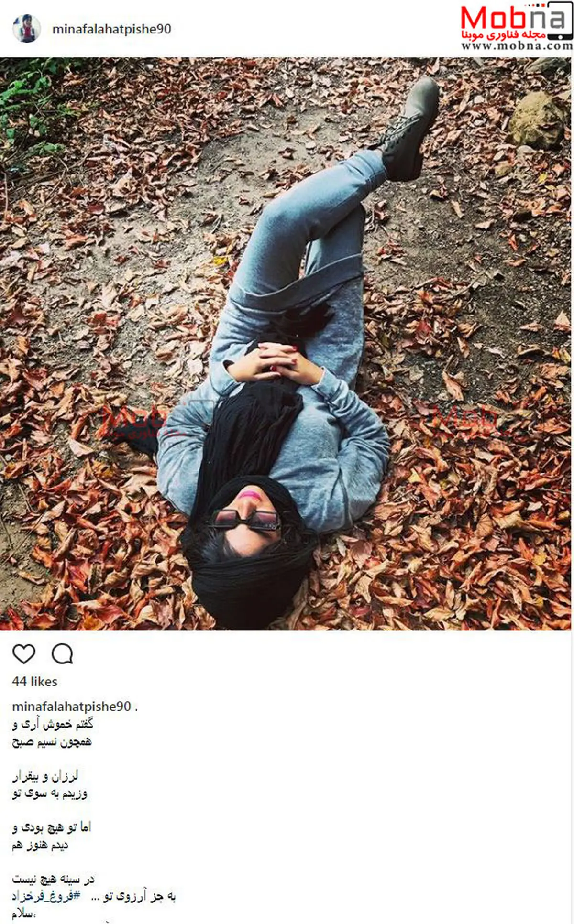Open the profile avatar picture
574x924 pixels.
[26, 29]
